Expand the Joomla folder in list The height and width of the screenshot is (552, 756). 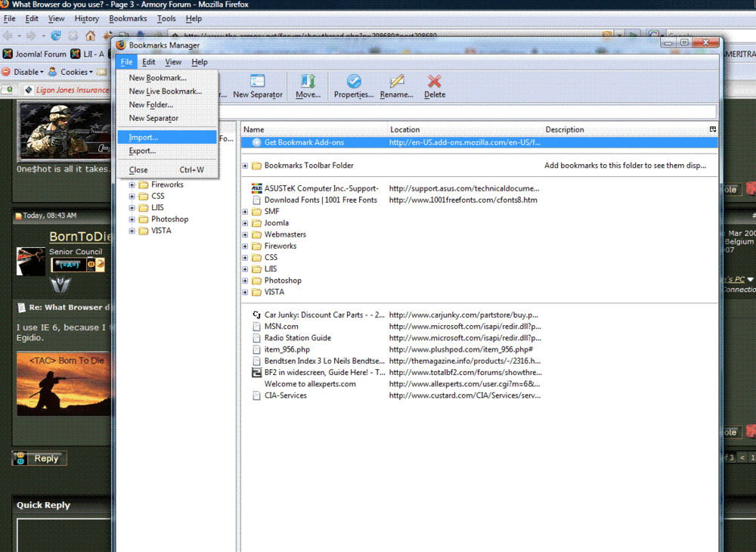pyautogui.click(x=245, y=223)
